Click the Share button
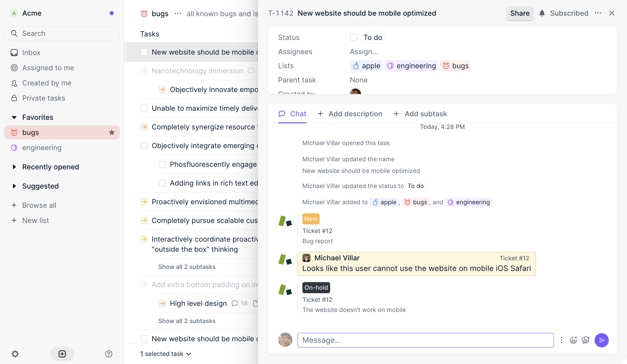 (x=520, y=13)
